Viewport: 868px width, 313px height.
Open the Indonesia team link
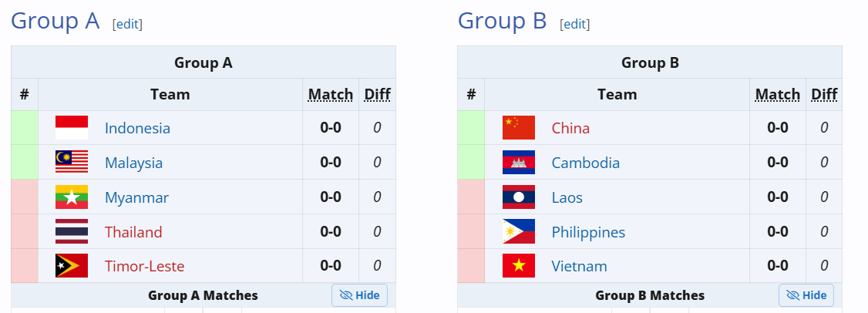137,128
